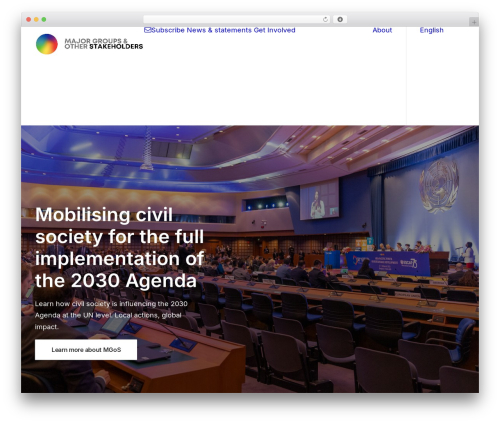Click the 'Learn how civil society is influencing' paragraph
The height and width of the screenshot is (423, 500).
click(x=111, y=315)
